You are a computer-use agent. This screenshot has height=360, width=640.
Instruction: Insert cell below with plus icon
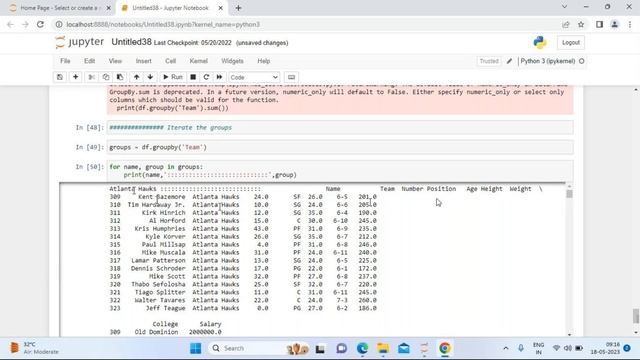(76, 77)
